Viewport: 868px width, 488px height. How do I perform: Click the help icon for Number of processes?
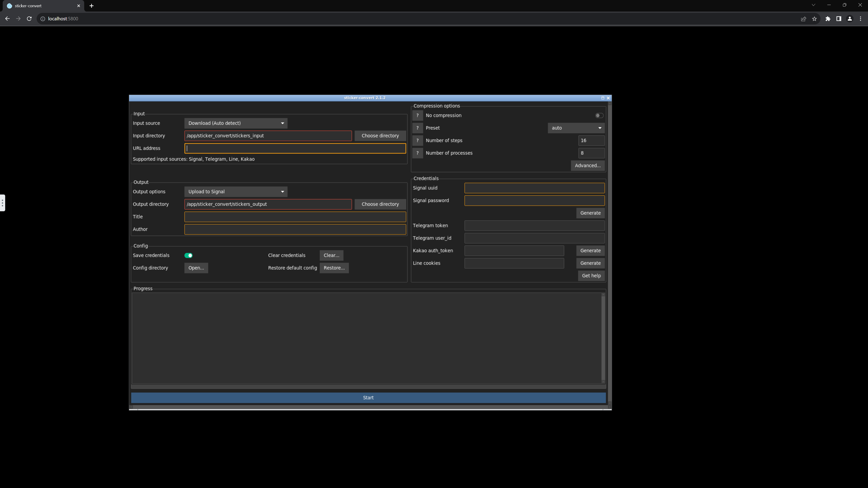[x=417, y=153]
